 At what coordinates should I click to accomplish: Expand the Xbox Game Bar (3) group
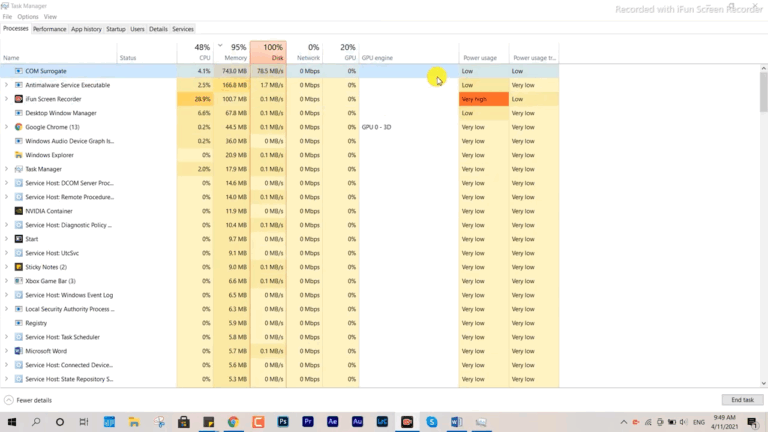click(x=6, y=281)
